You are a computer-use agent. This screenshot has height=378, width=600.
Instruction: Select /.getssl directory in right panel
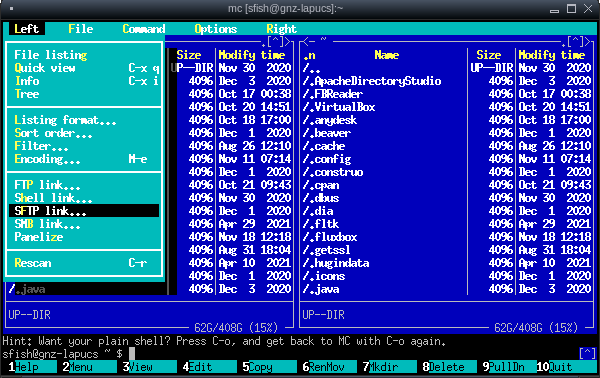[x=384, y=250]
